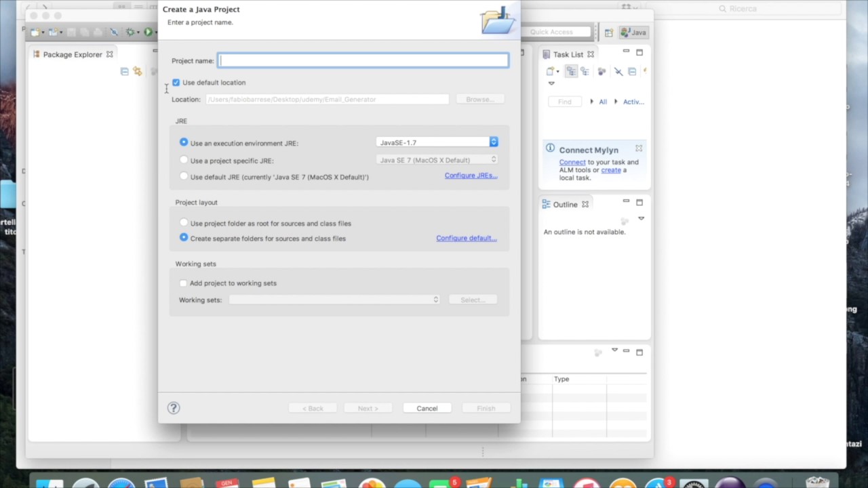Click the Cancel button
The height and width of the screenshot is (488, 868).
point(427,408)
